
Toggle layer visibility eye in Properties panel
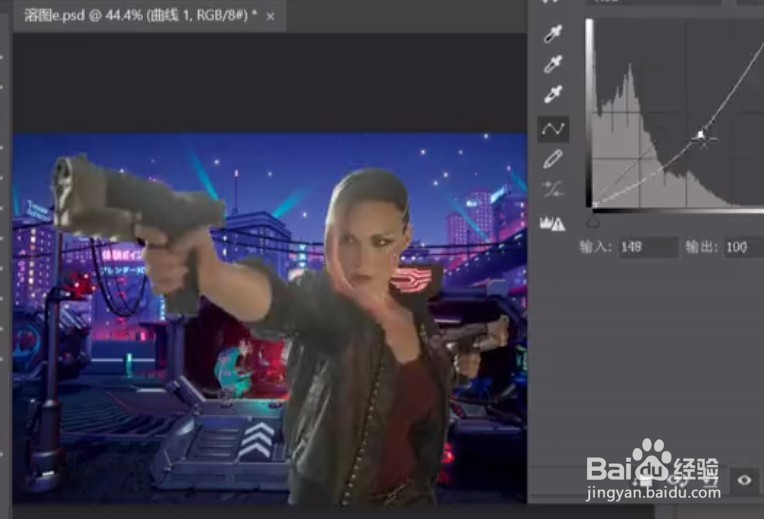(x=744, y=480)
